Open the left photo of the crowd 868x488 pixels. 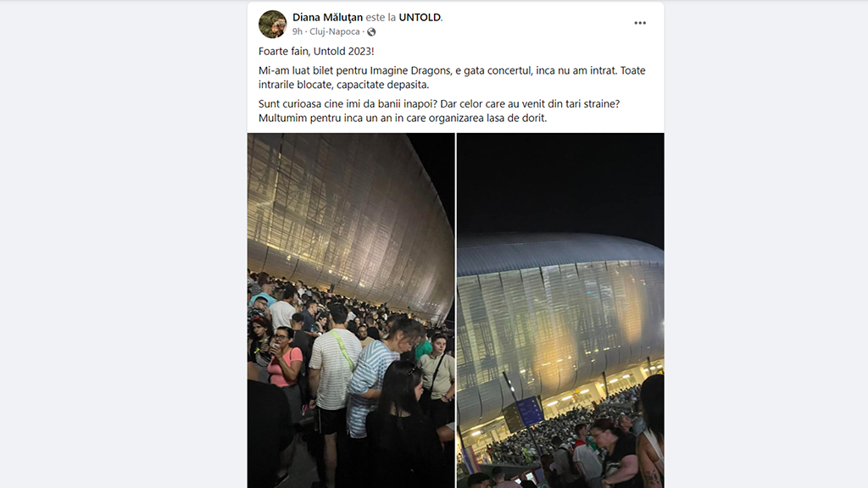coord(351,310)
